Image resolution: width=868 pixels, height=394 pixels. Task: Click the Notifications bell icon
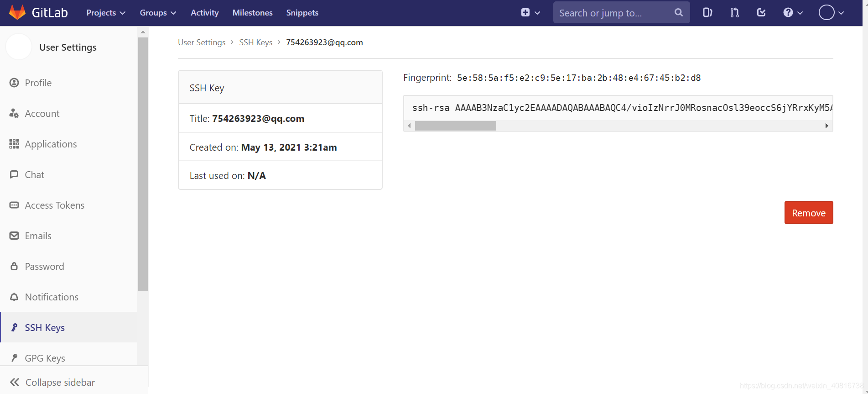pyautogui.click(x=14, y=297)
